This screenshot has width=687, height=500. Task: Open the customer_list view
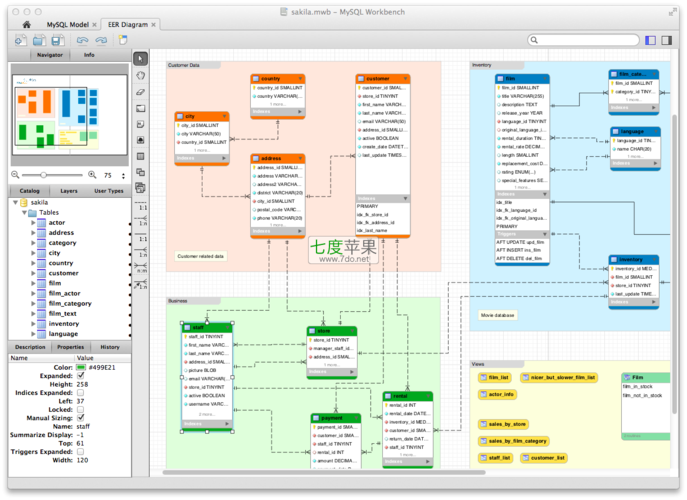coord(544,458)
